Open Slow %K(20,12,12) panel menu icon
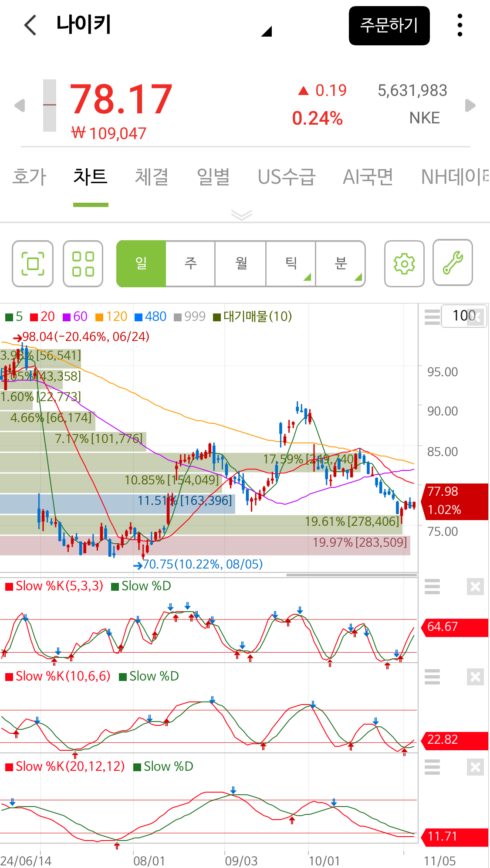This screenshot has width=490, height=868. pyautogui.click(x=432, y=767)
